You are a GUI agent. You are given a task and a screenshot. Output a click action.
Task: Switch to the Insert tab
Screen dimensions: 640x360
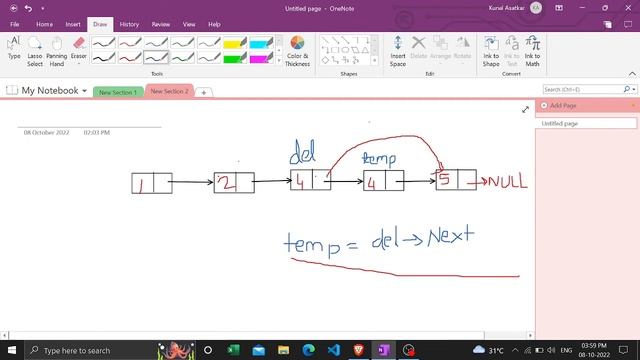(x=73, y=24)
